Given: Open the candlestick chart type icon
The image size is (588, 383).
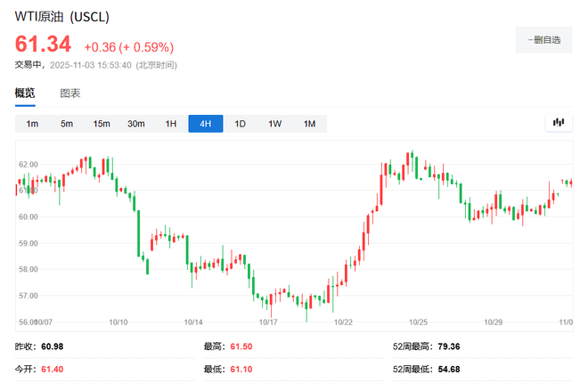Looking at the screenshot, I should click(x=559, y=123).
